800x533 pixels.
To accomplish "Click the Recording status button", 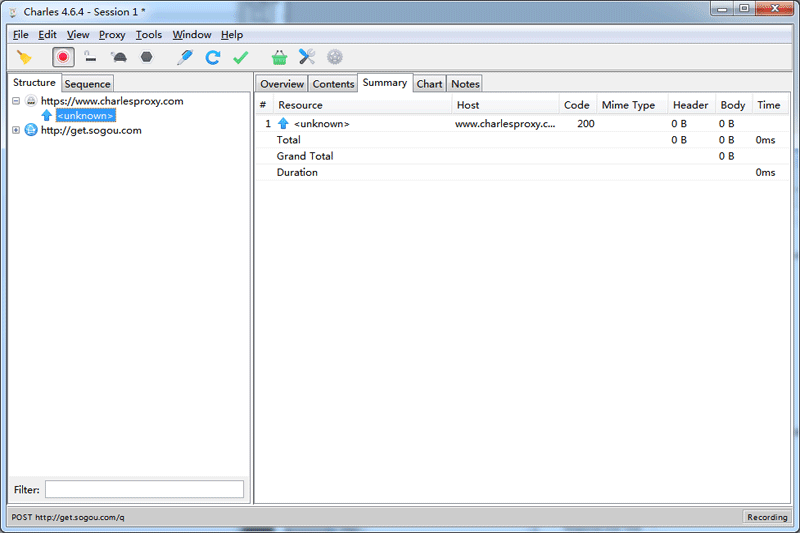I will pos(767,517).
